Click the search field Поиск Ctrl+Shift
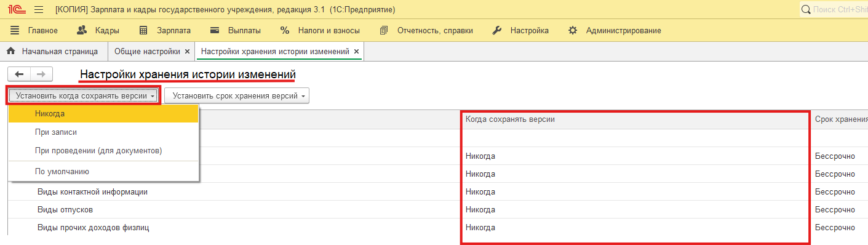 (x=834, y=10)
